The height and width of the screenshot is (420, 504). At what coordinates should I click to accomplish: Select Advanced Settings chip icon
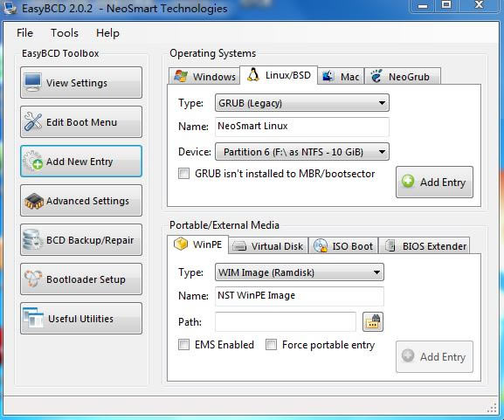(34, 201)
